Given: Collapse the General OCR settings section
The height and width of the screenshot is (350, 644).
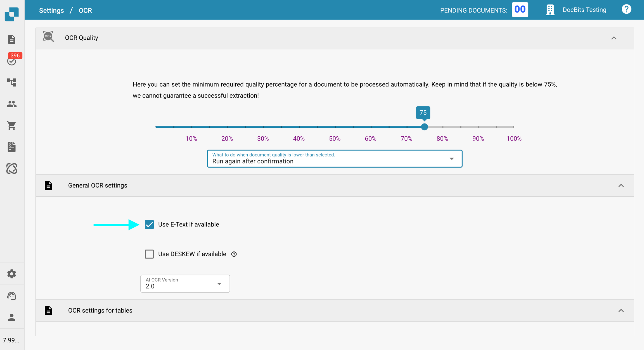Looking at the screenshot, I should pyautogui.click(x=621, y=186).
